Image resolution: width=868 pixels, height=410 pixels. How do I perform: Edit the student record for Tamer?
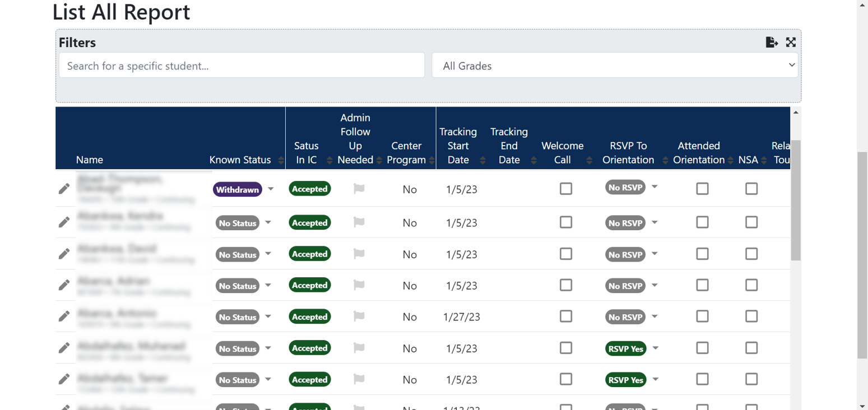click(x=64, y=379)
